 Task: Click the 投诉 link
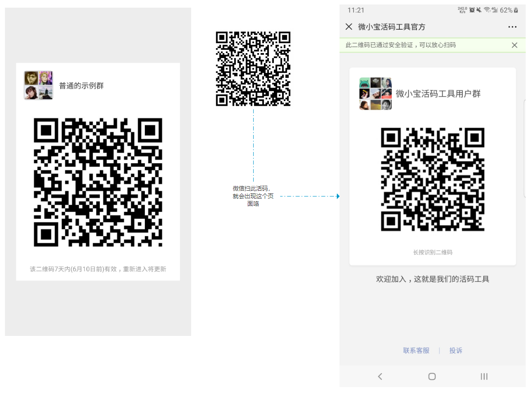(x=456, y=350)
